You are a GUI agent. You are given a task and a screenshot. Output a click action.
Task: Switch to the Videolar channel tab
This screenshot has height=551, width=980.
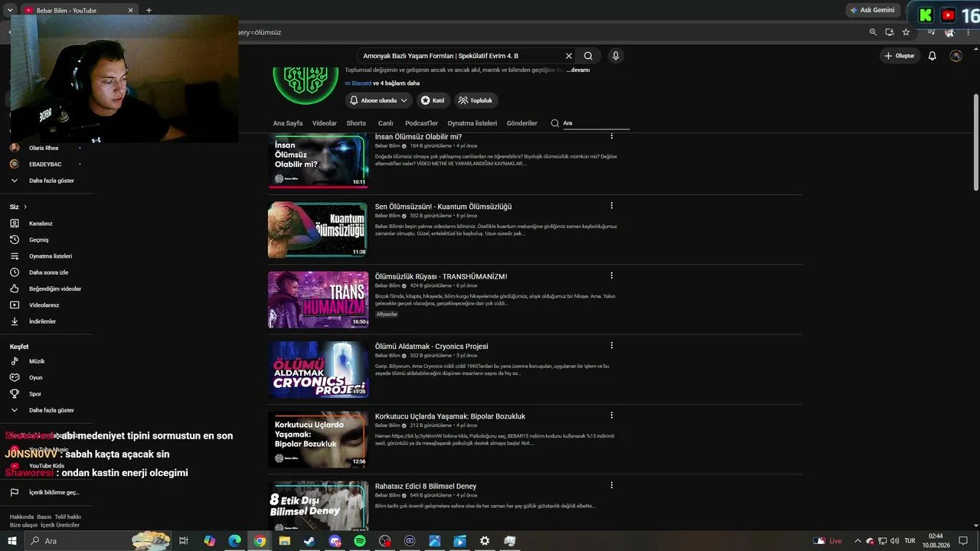coord(325,123)
